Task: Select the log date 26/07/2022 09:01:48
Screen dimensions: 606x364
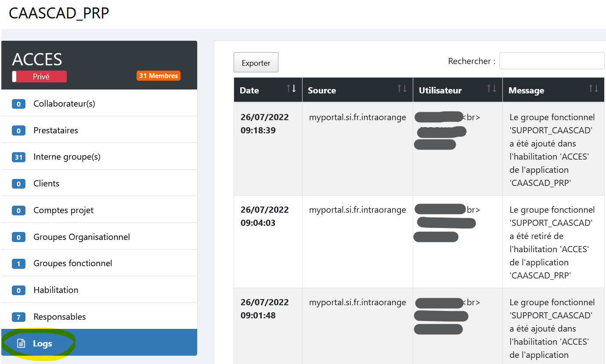Action: (x=265, y=309)
